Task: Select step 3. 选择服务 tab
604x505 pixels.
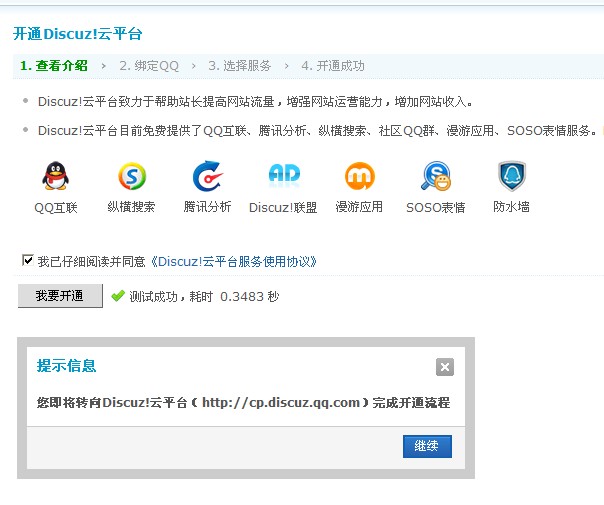Action: [x=240, y=66]
